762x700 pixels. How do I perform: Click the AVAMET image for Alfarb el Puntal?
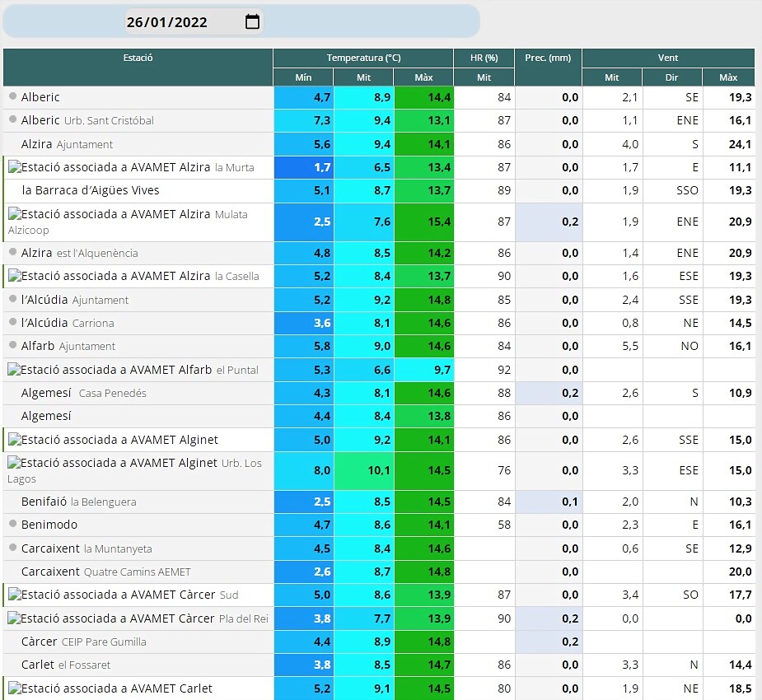[13, 370]
